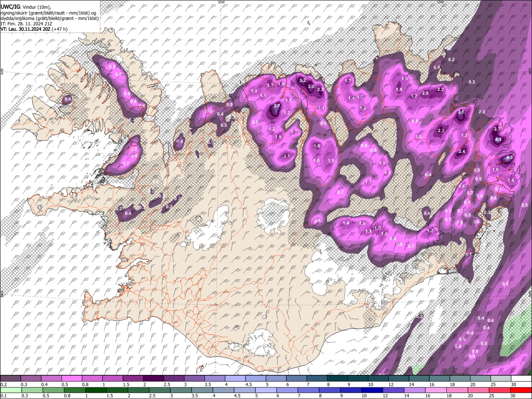Click the 2.2 value on the map

pos(441,89)
